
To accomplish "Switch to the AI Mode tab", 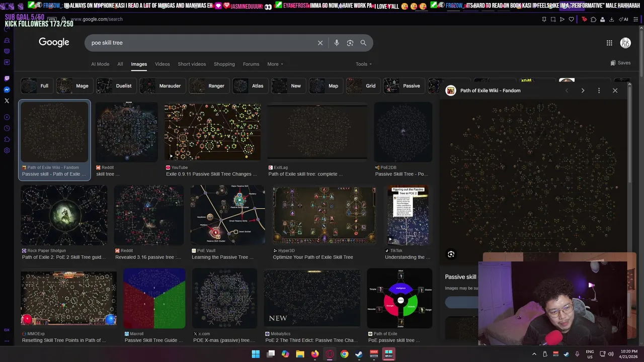I will coord(100,64).
